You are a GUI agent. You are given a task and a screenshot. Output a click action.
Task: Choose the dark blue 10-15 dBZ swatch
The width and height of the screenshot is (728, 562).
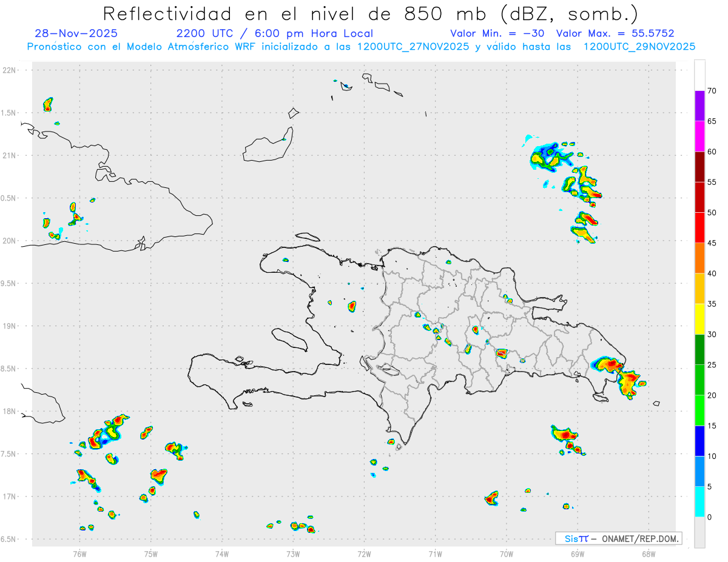pyautogui.click(x=699, y=441)
